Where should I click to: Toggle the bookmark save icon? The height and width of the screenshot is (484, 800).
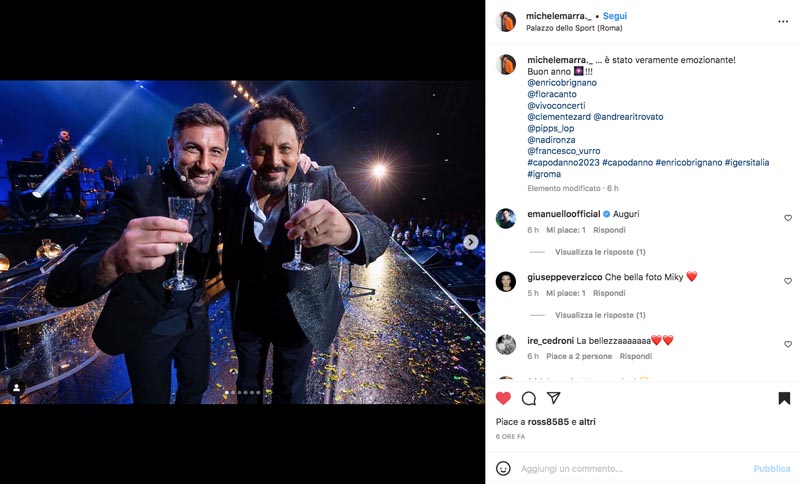[x=784, y=398]
